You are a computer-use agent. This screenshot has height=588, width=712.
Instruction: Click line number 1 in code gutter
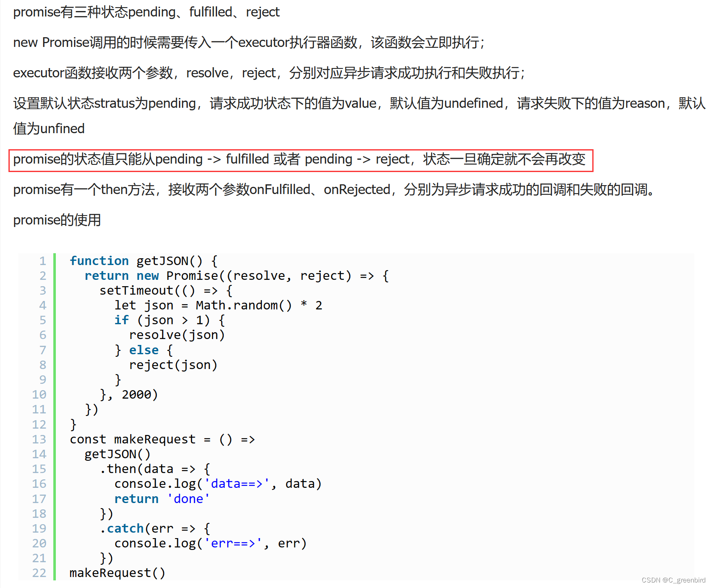pos(43,261)
